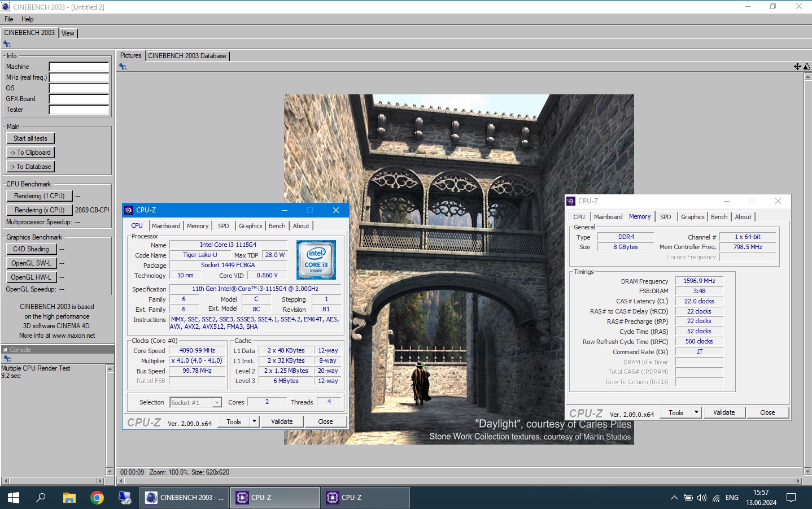
Task: Open the File menu
Action: coord(9,19)
